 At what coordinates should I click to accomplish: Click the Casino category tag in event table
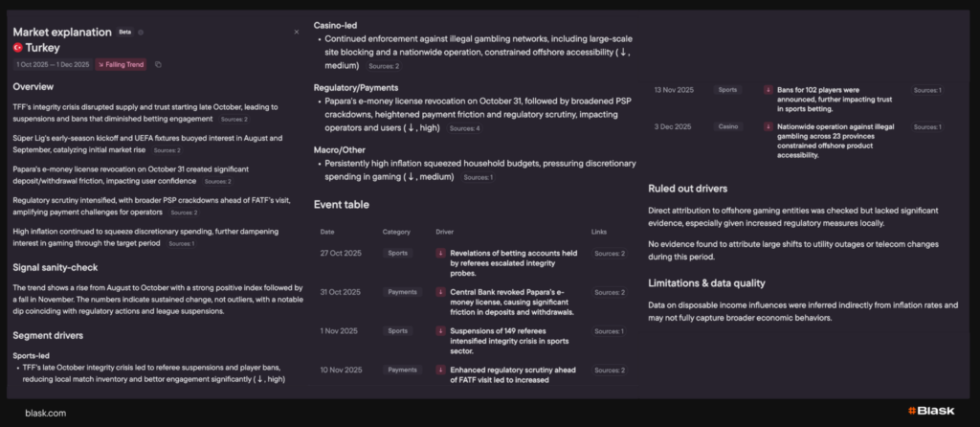click(x=729, y=126)
